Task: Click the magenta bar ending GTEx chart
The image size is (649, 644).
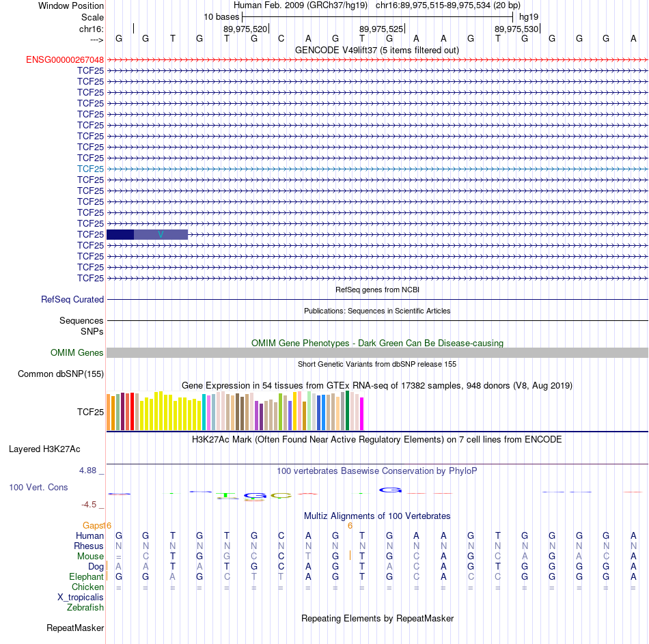Action: click(x=362, y=414)
